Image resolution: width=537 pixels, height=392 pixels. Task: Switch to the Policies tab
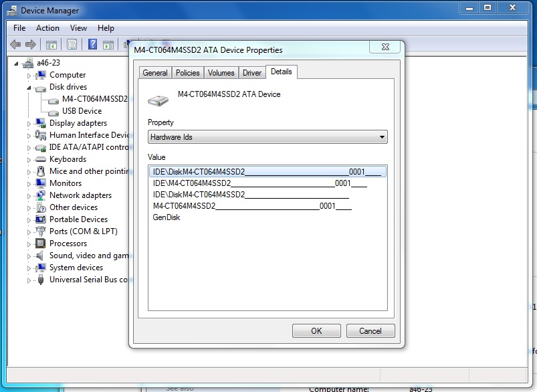[x=188, y=73]
